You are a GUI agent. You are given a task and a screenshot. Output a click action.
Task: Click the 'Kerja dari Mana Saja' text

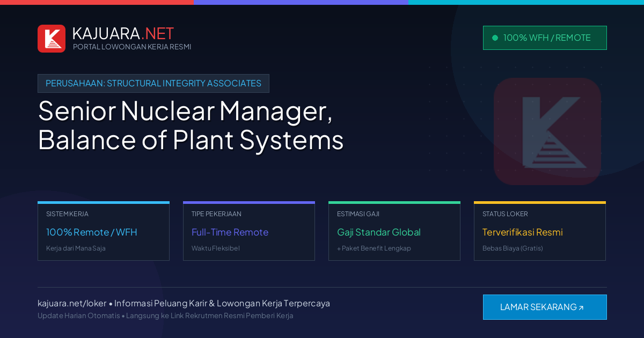tap(76, 248)
